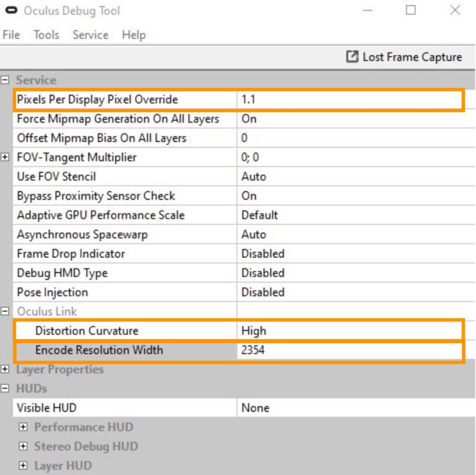Open Force Mipmap Generation On All Layers value
The width and height of the screenshot is (476, 475).
[356, 119]
